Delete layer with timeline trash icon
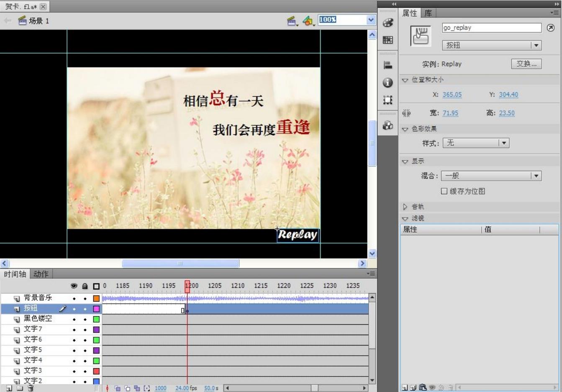 pyautogui.click(x=31, y=388)
